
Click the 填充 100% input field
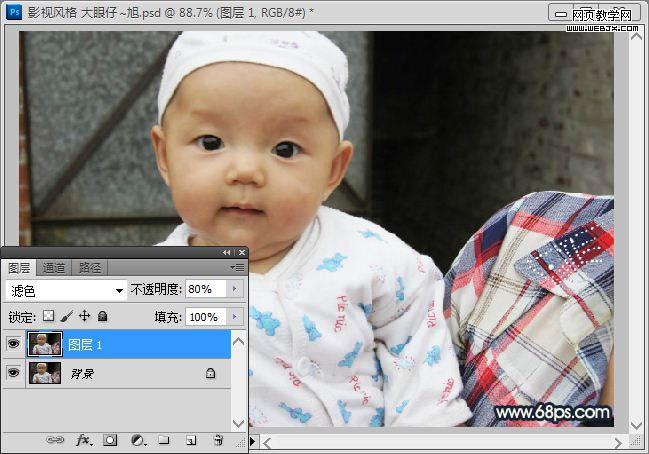click(x=206, y=317)
